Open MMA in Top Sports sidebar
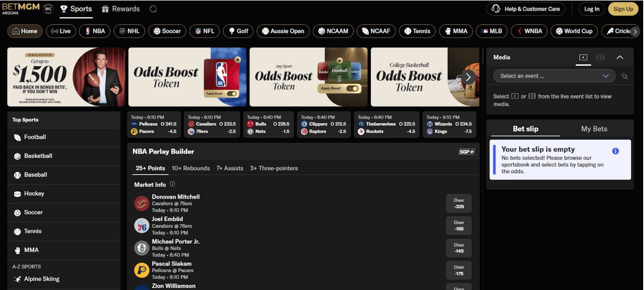This screenshot has width=644, height=290. (64, 250)
